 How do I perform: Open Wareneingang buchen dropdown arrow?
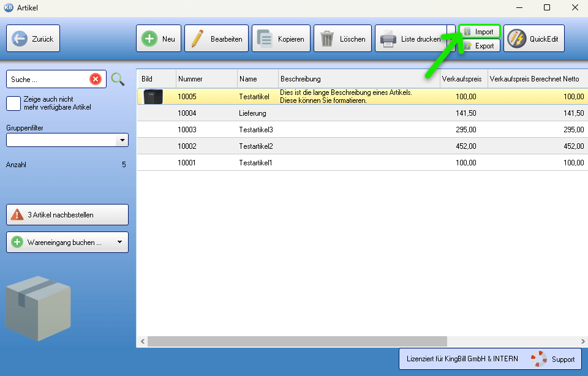120,243
